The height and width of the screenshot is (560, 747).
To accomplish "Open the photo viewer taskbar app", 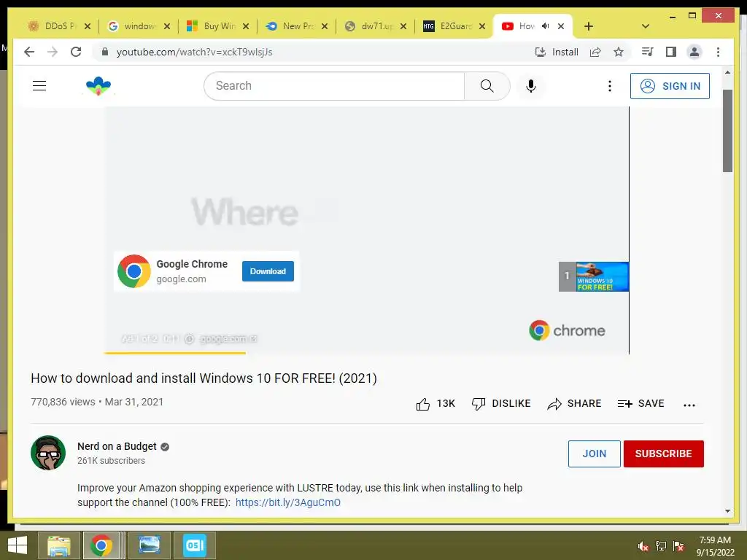I will (x=149, y=545).
